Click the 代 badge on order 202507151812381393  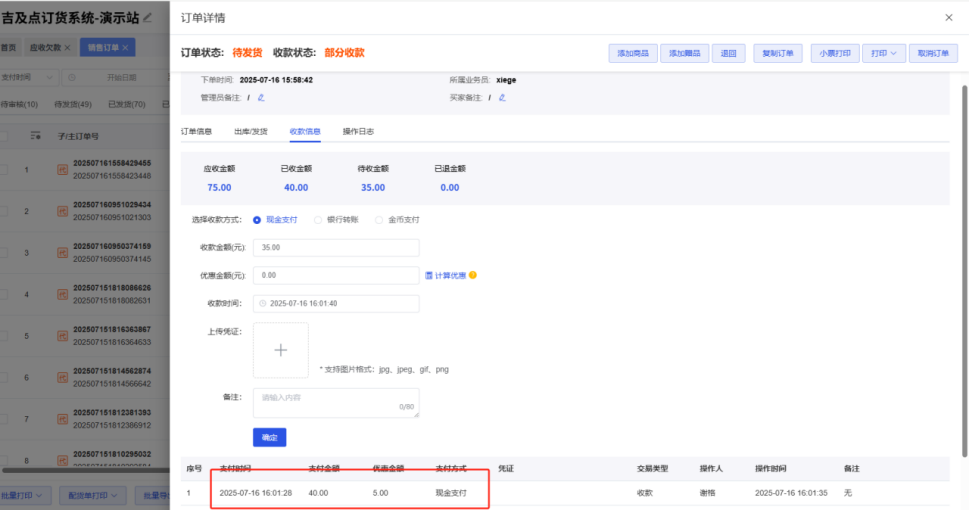tap(62, 419)
